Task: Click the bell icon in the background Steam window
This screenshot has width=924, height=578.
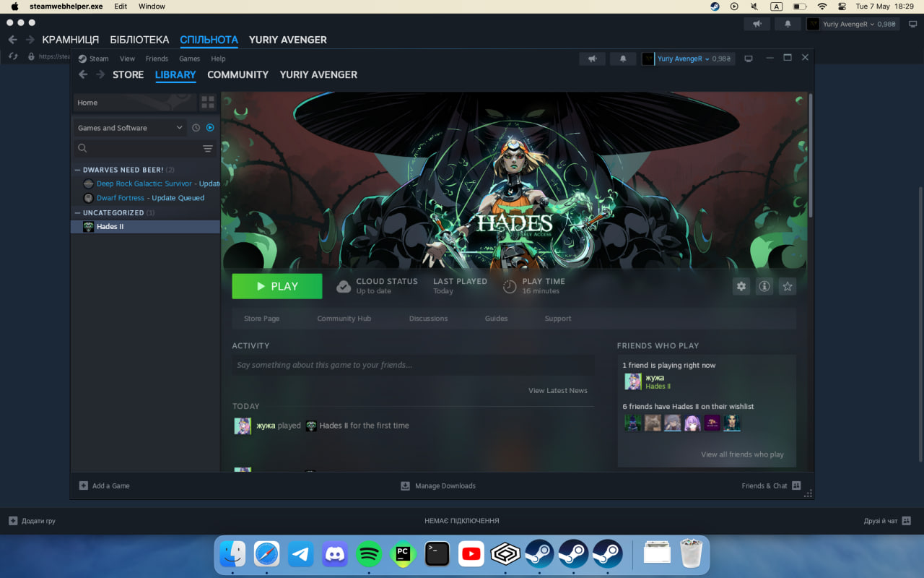Action: (x=788, y=24)
